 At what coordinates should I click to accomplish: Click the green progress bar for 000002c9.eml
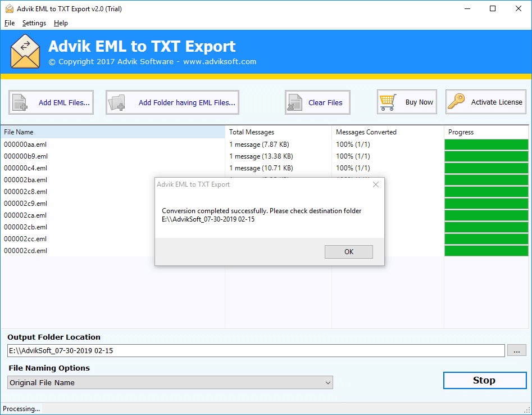pyautogui.click(x=486, y=204)
